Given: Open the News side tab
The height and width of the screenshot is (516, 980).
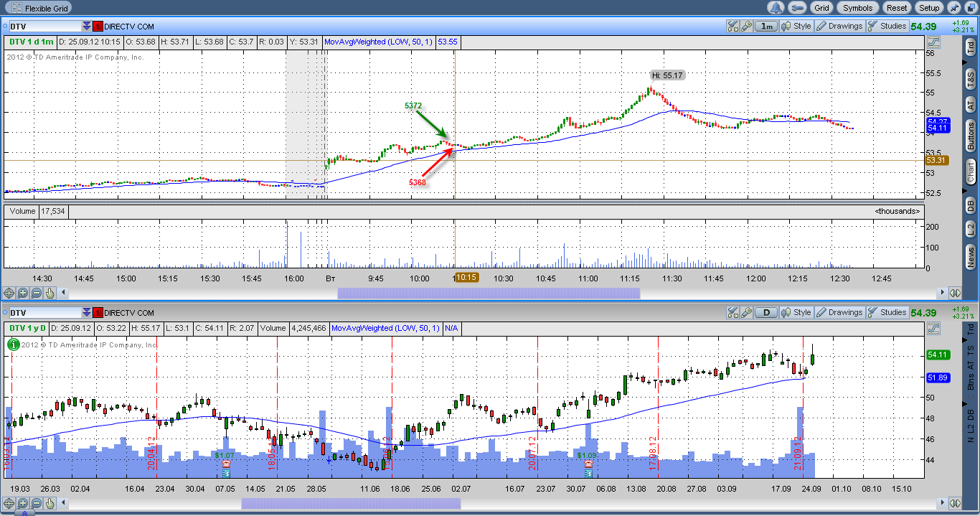Looking at the screenshot, I should (971, 256).
